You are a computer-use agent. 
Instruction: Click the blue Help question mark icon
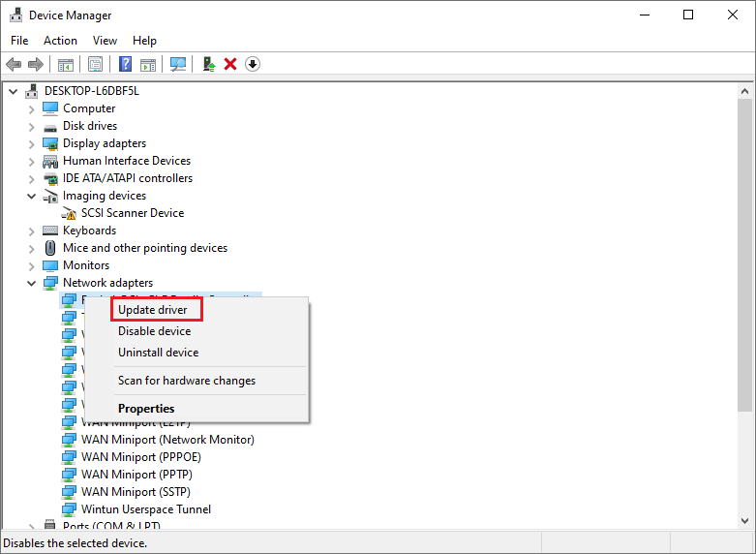pyautogui.click(x=125, y=64)
